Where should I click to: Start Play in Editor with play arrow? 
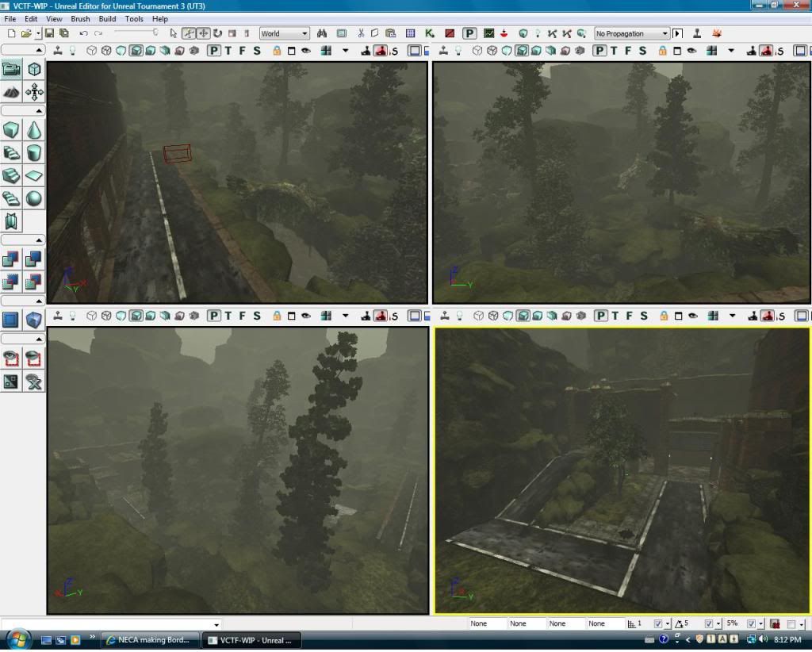pos(677,33)
